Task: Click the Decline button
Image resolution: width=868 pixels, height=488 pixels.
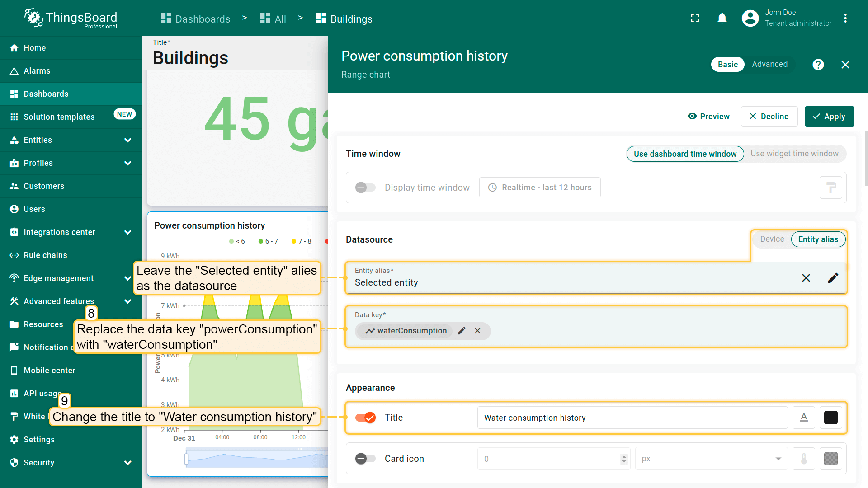Action: tap(769, 117)
